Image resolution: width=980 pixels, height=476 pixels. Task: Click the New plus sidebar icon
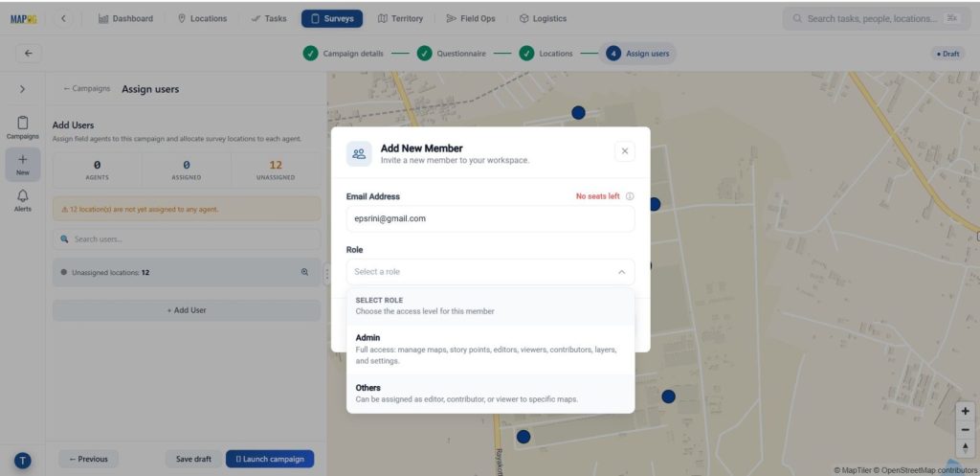point(23,165)
